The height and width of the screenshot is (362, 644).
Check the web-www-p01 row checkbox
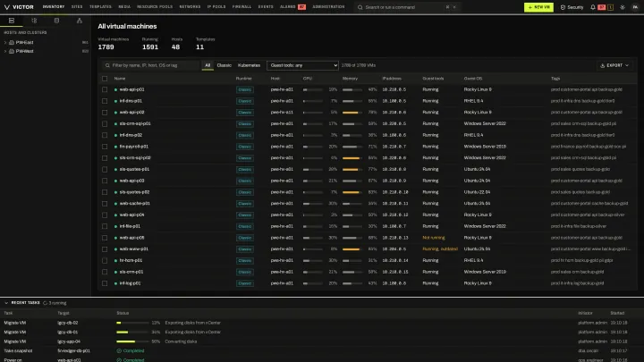105,249
